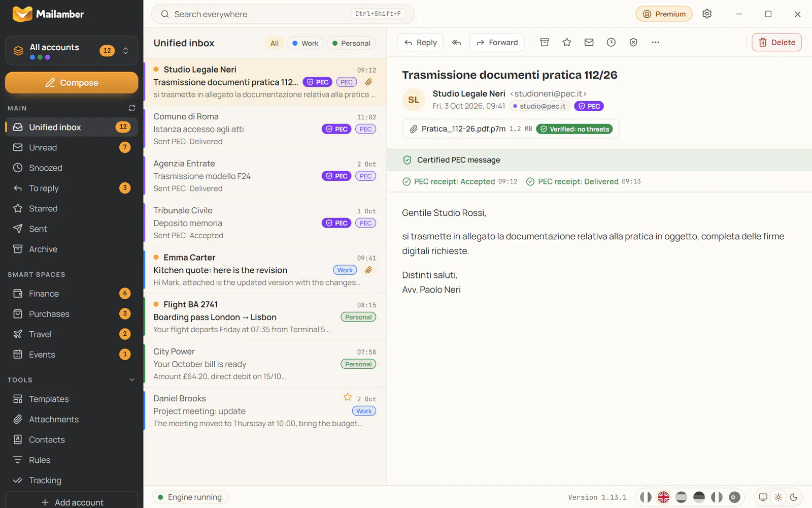This screenshot has height=508, width=812.
Task: Snooze message using the clock icon
Action: pos(611,43)
